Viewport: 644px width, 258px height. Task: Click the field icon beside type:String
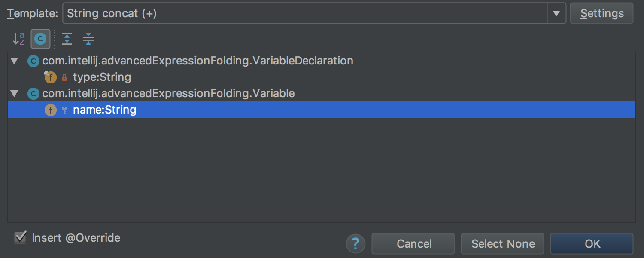tap(51, 77)
